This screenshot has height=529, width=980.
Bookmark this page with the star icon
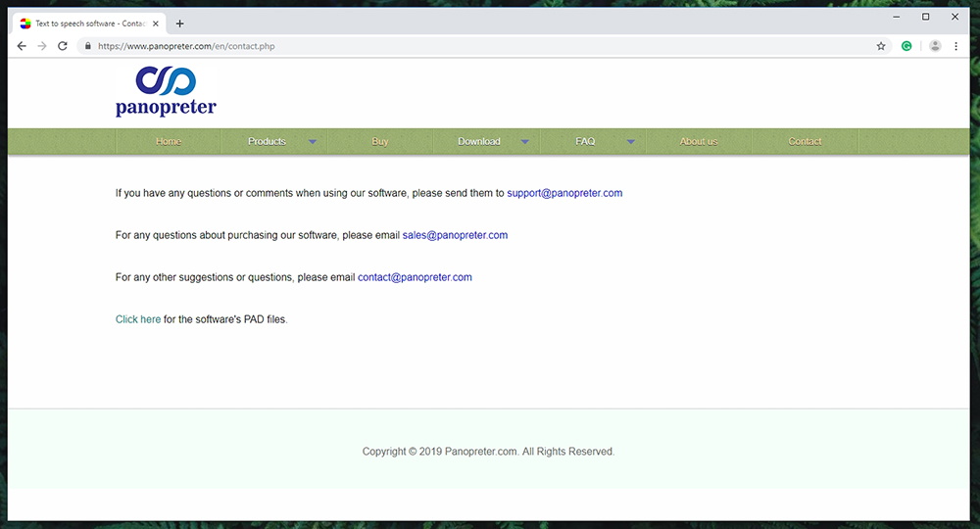pyautogui.click(x=881, y=46)
